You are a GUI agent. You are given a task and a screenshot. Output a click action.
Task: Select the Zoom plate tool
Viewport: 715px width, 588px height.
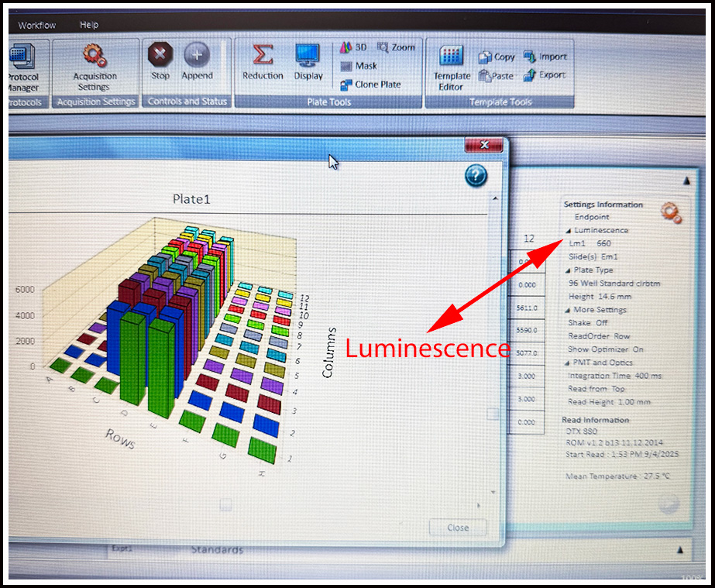click(397, 48)
